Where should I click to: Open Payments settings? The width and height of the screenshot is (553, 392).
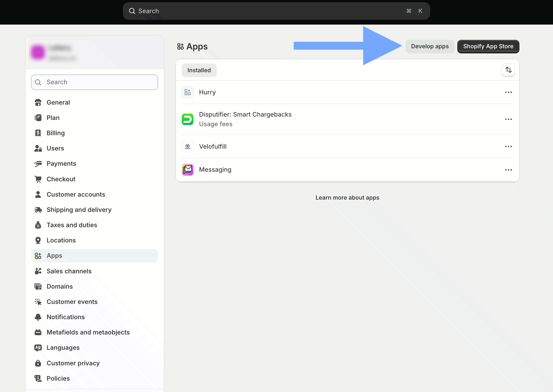point(94,164)
